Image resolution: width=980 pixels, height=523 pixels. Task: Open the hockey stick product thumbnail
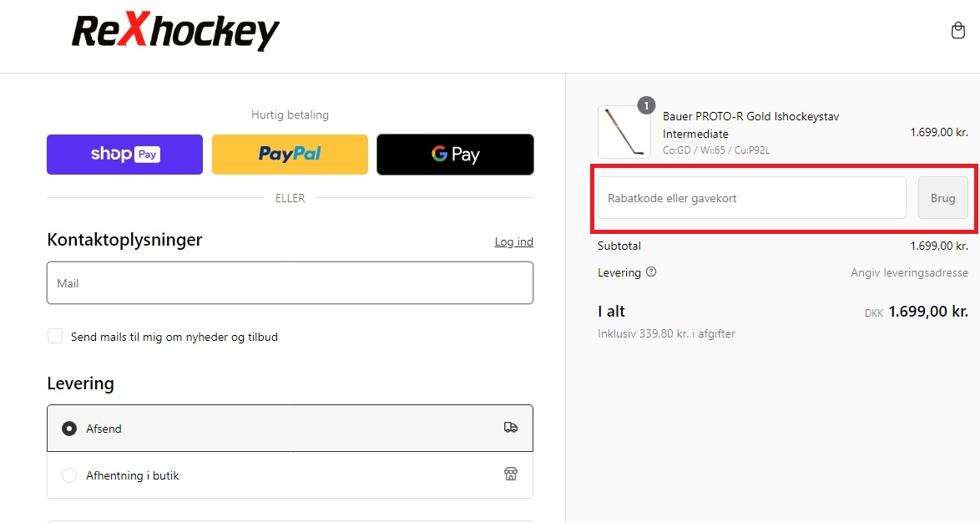(624, 132)
